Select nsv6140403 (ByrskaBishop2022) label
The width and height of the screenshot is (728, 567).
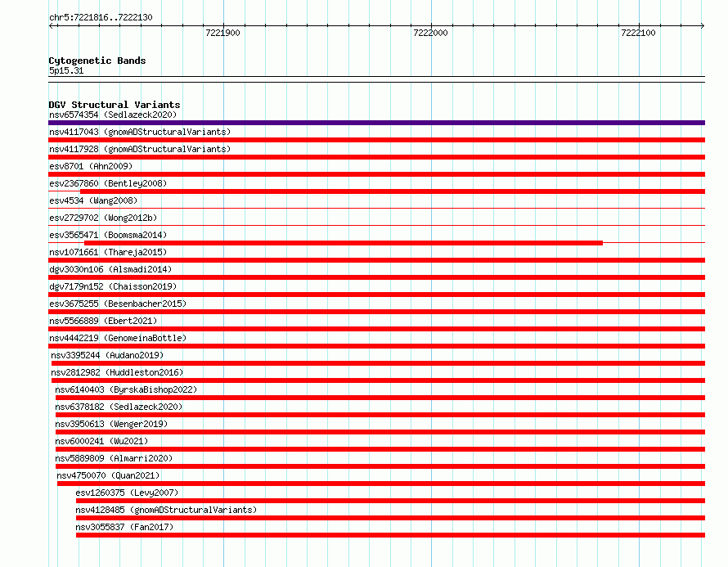(126, 389)
